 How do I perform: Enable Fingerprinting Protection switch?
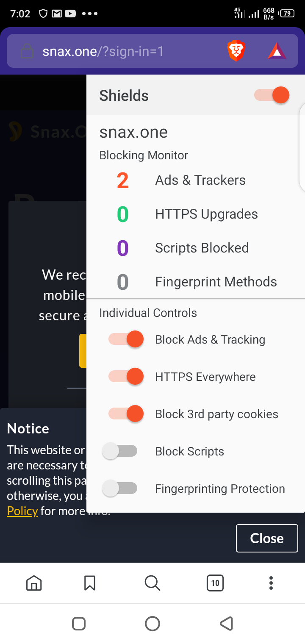[x=120, y=489]
